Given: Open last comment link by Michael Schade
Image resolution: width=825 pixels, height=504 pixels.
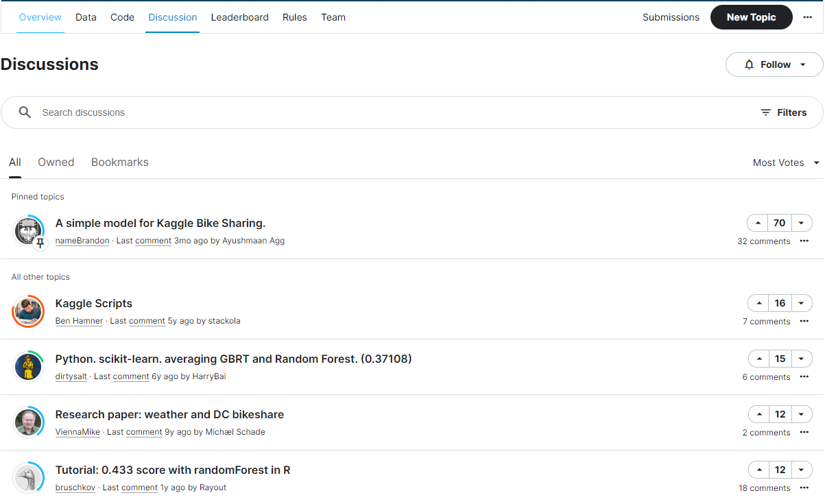Looking at the screenshot, I should pos(144,432).
